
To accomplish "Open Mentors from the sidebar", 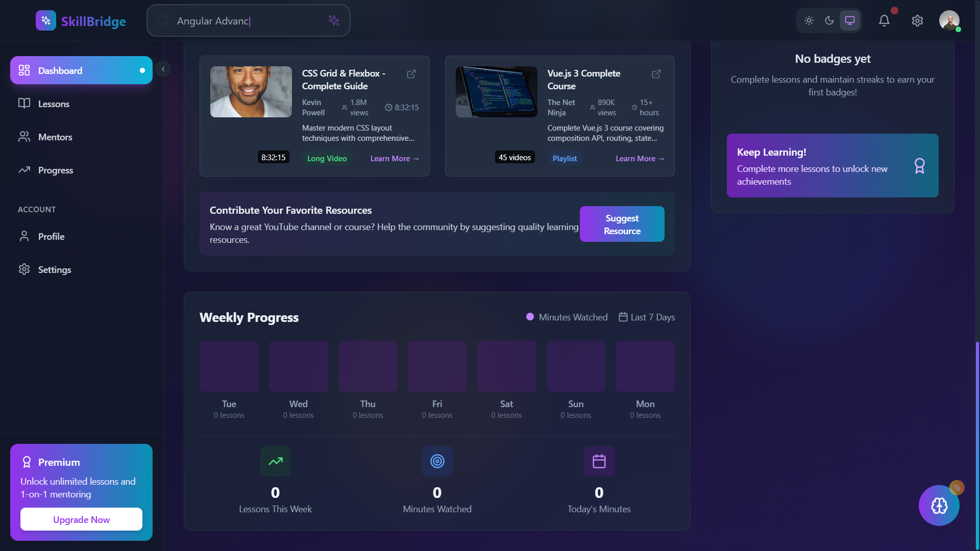I will (x=55, y=137).
